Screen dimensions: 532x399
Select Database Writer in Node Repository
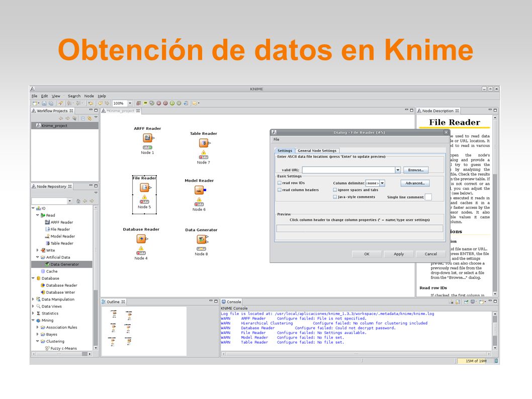pyautogui.click(x=60, y=292)
